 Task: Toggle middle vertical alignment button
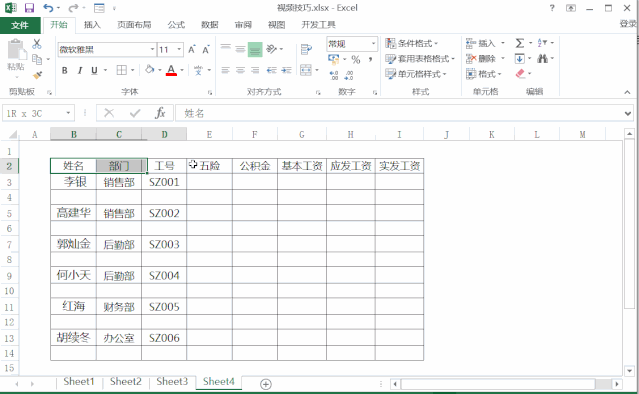pos(240,49)
